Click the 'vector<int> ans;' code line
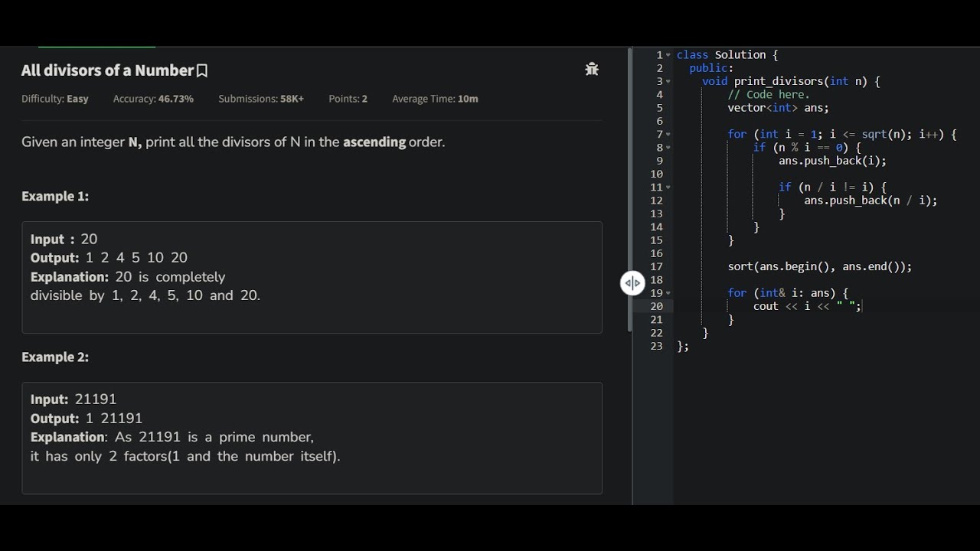980x551 pixels. click(x=778, y=108)
